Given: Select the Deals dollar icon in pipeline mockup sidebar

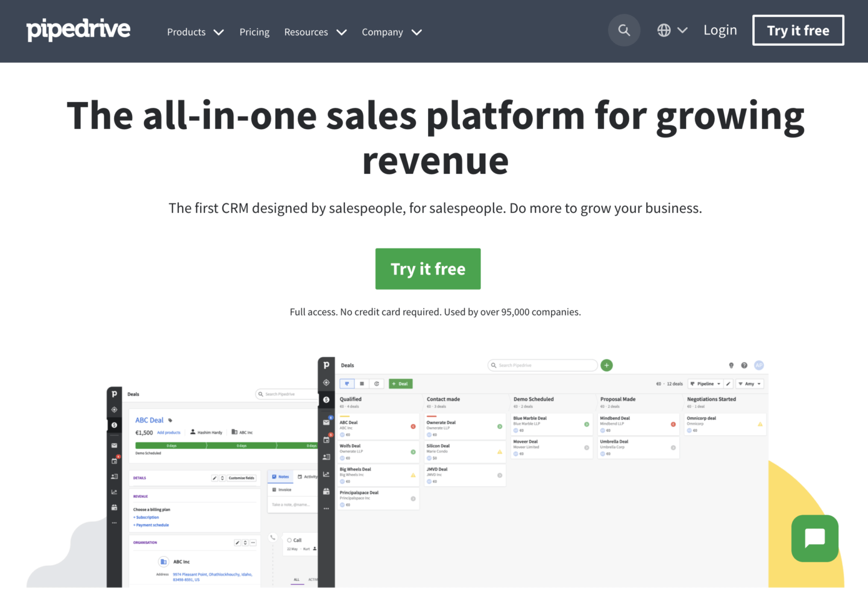Looking at the screenshot, I should click(326, 399).
